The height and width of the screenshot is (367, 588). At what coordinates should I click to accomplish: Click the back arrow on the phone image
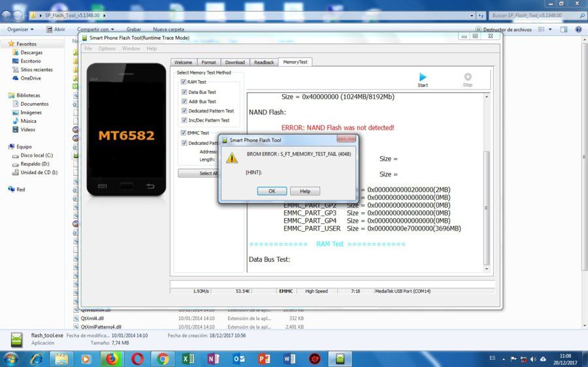[150, 186]
